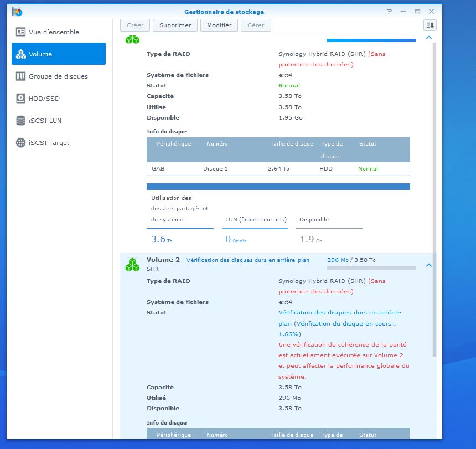This screenshot has width=476, height=449.
Task: Click the first volume's green Normal status
Action: [289, 86]
